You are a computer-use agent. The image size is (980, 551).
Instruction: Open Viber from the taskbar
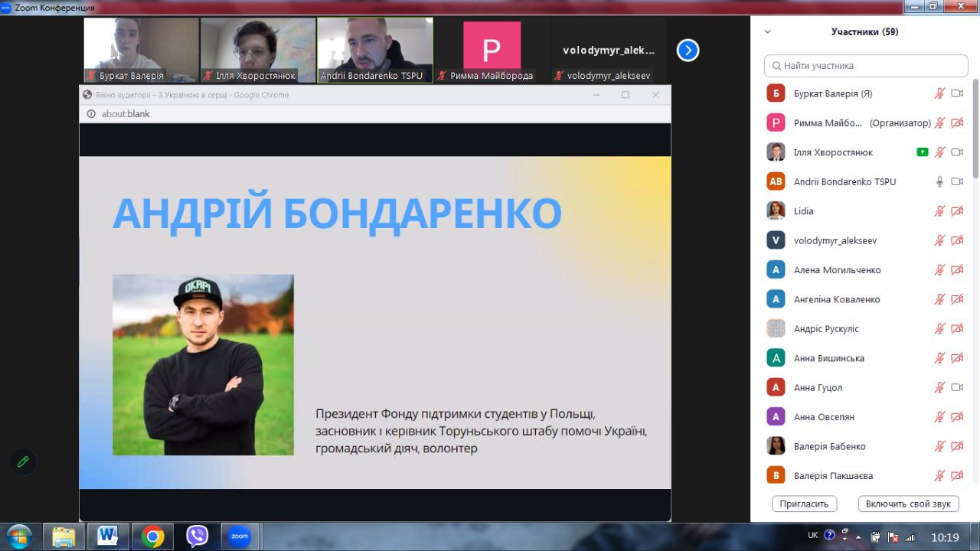click(197, 536)
